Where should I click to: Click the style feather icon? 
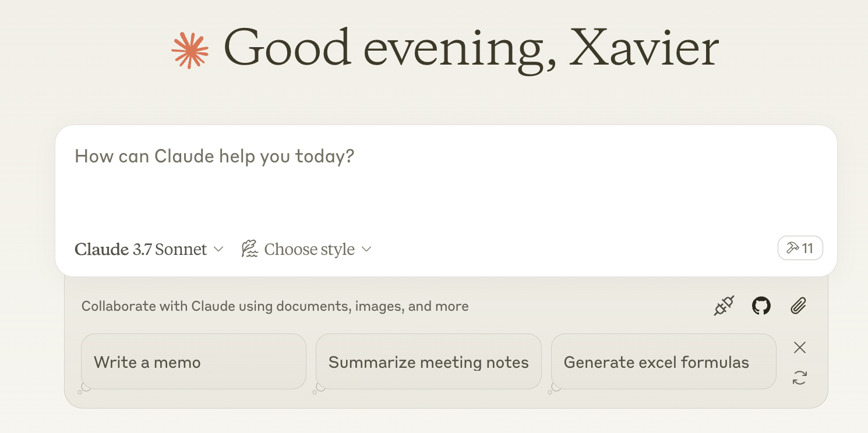click(x=250, y=249)
